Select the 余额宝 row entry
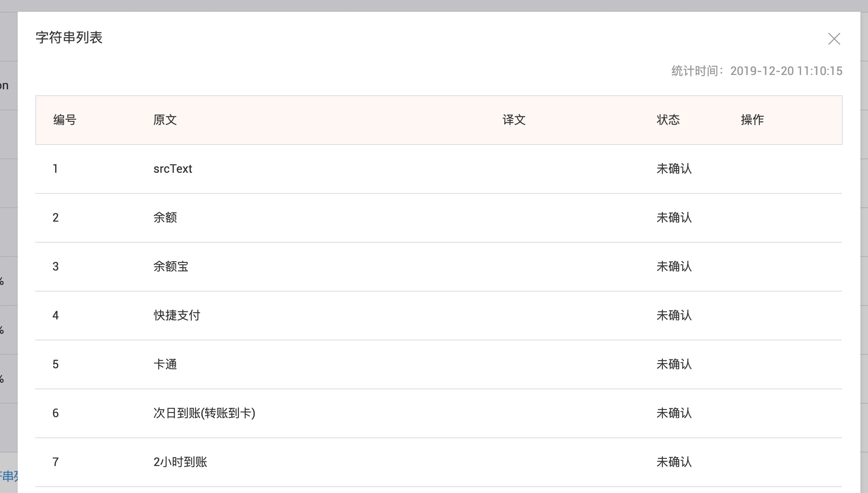868x493 pixels. [171, 267]
